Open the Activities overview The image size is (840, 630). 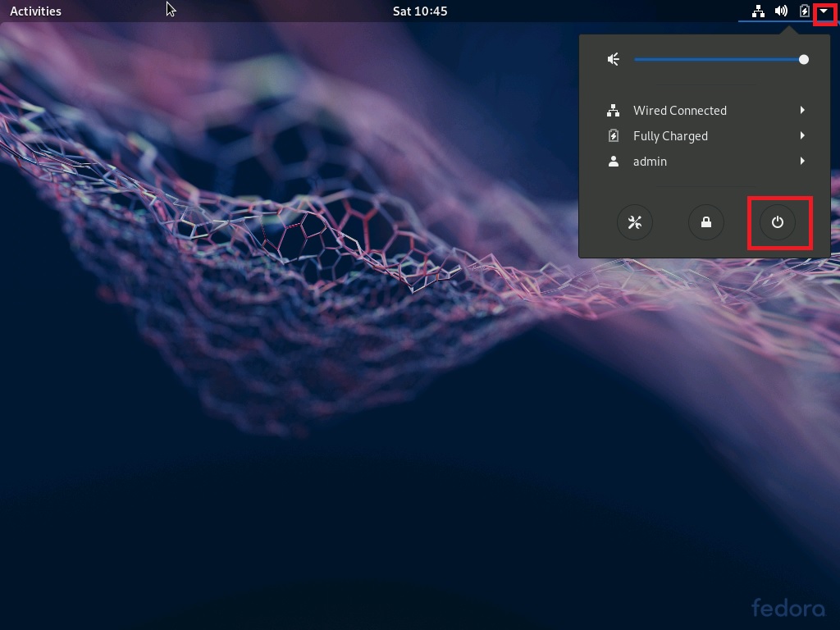click(x=35, y=11)
